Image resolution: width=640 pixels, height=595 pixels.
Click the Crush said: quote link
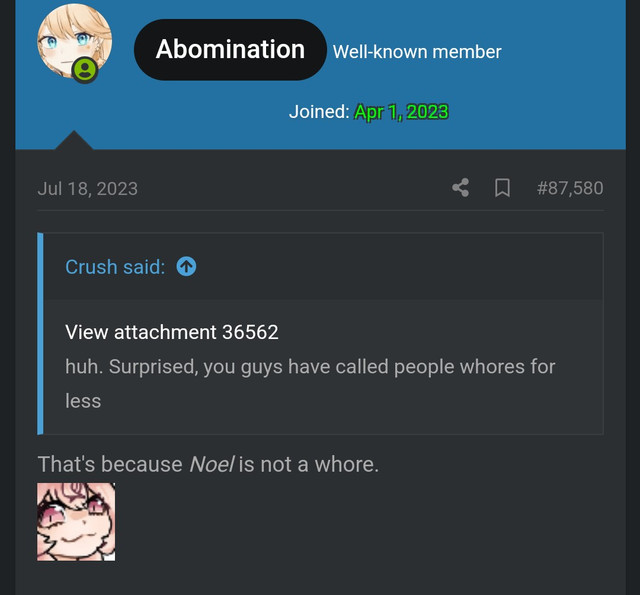point(116,267)
